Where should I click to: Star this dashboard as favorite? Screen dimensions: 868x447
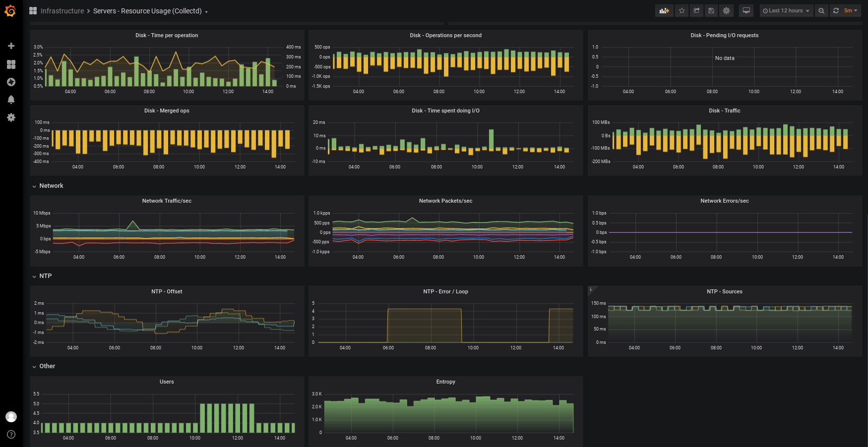(682, 11)
